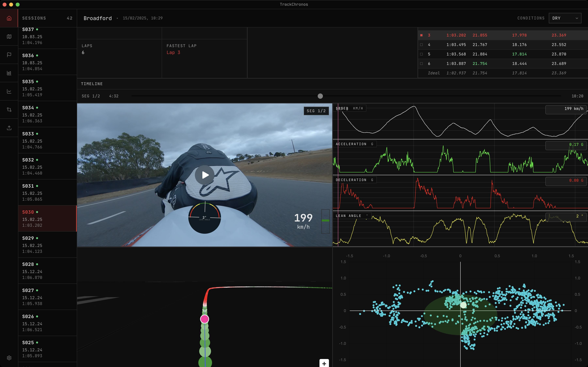The image size is (588, 367).
Task: Open the Home dashboard icon
Action: point(9,18)
